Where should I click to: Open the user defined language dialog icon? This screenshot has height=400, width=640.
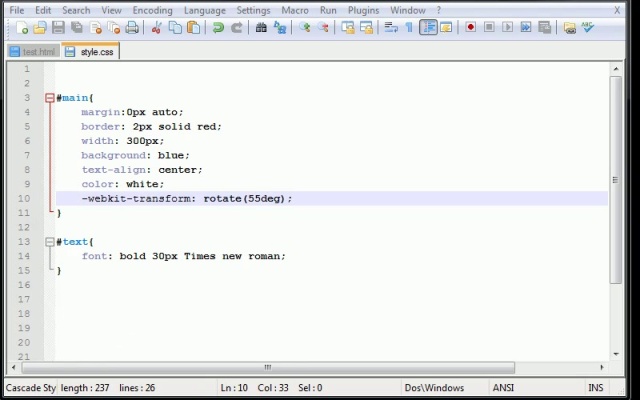click(x=446, y=27)
